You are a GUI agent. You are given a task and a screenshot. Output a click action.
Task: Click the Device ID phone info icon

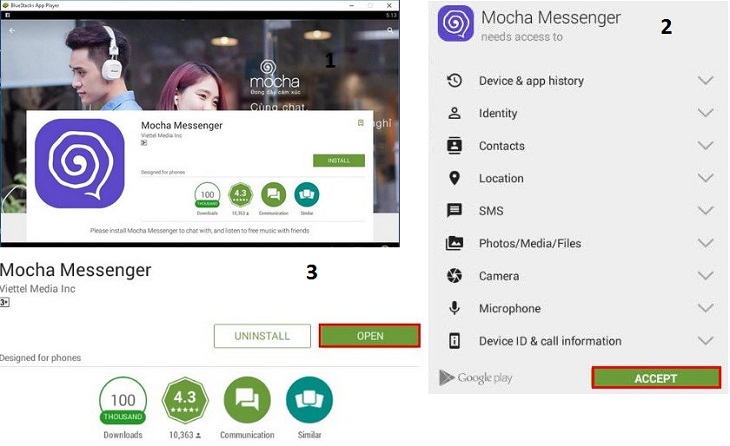coord(454,341)
